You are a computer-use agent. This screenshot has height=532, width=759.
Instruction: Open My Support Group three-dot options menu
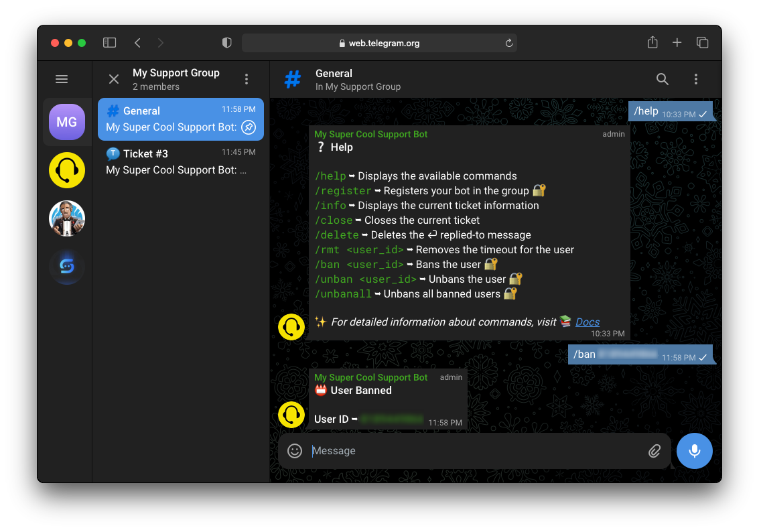pos(247,79)
